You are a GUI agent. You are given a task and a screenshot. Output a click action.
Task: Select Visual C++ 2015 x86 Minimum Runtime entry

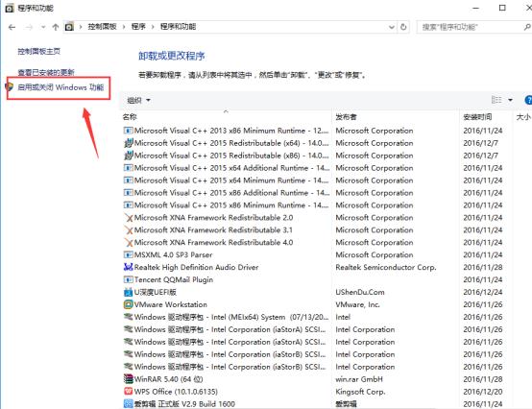coord(231,205)
